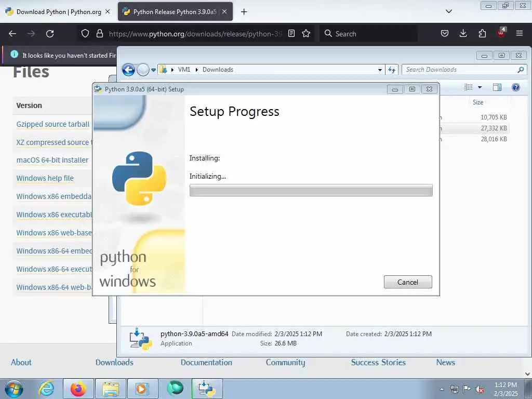Reload the Firefox page
Screen dimensions: 532x399
[x=50, y=34]
